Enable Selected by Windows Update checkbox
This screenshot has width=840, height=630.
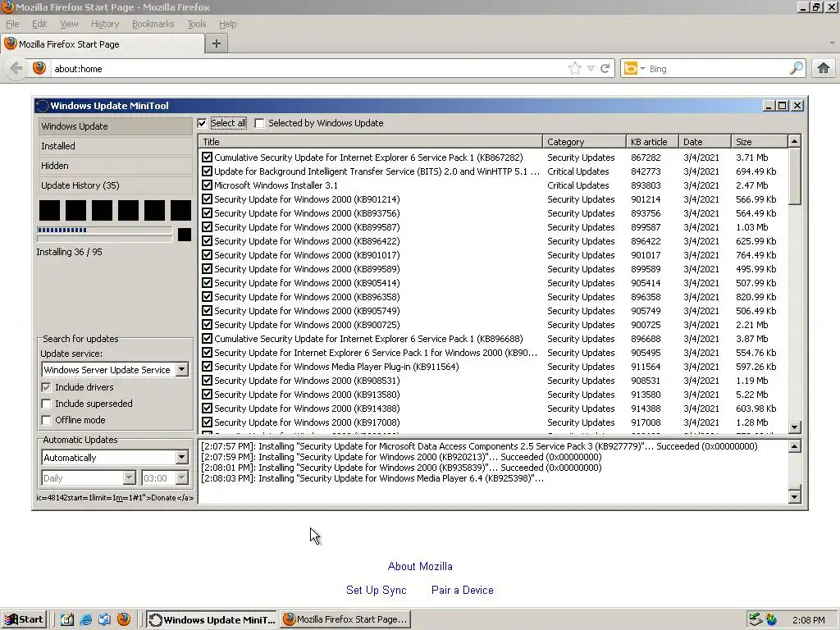(x=259, y=123)
